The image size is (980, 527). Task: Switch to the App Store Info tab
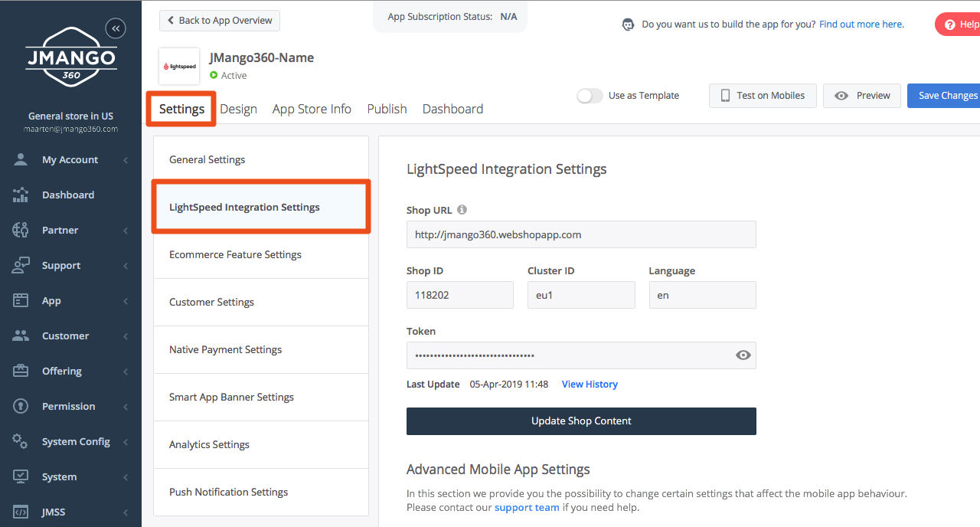click(x=312, y=109)
